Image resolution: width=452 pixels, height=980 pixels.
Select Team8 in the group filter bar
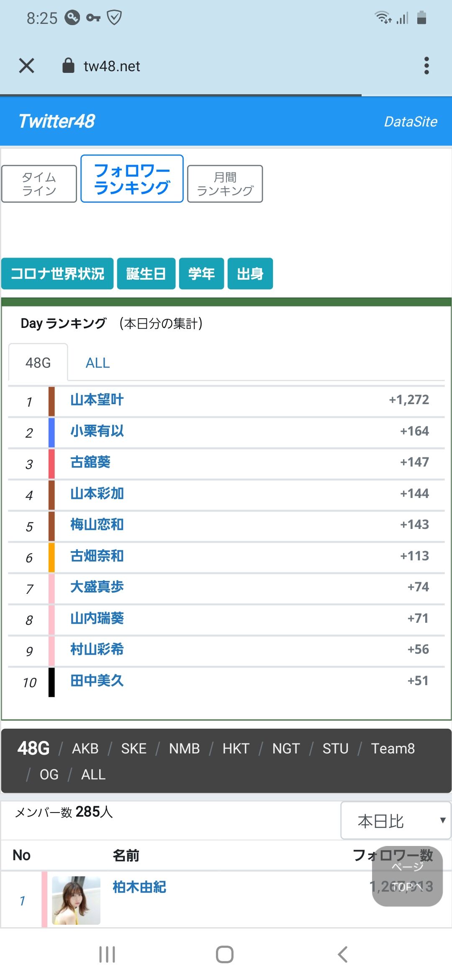tap(393, 748)
